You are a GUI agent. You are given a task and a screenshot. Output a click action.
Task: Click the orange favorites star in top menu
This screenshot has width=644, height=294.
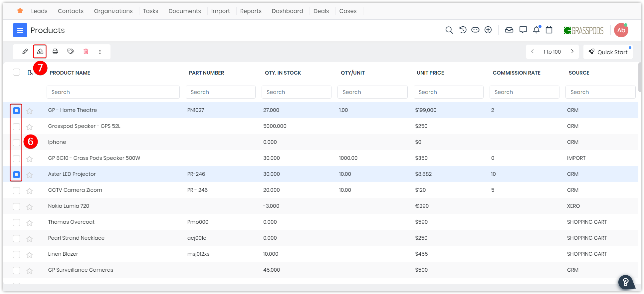pyautogui.click(x=20, y=11)
